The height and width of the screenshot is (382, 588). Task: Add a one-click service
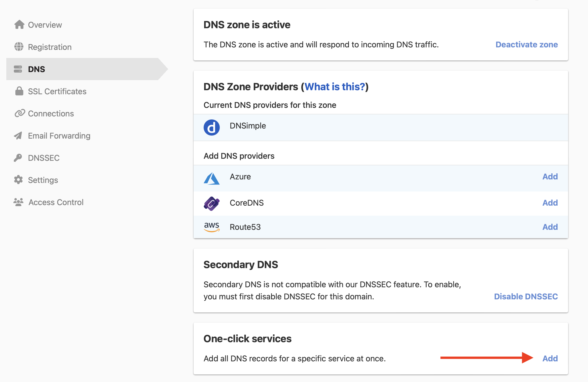tap(550, 358)
